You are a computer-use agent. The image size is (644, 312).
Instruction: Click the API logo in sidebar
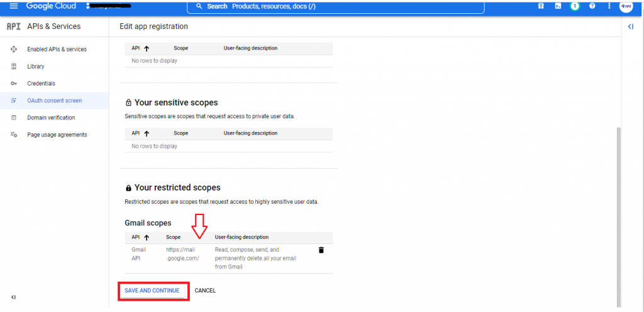14,26
